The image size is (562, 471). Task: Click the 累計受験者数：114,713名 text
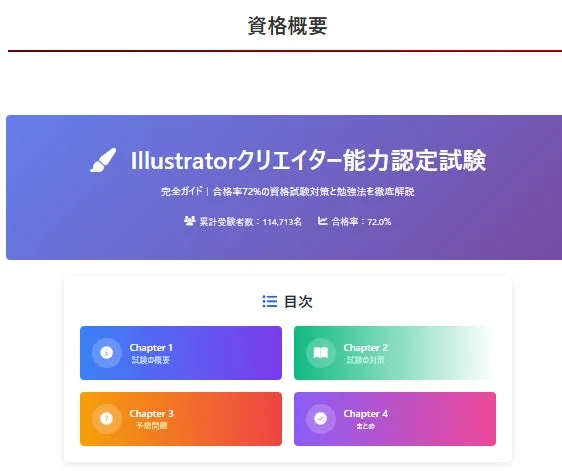(251, 222)
